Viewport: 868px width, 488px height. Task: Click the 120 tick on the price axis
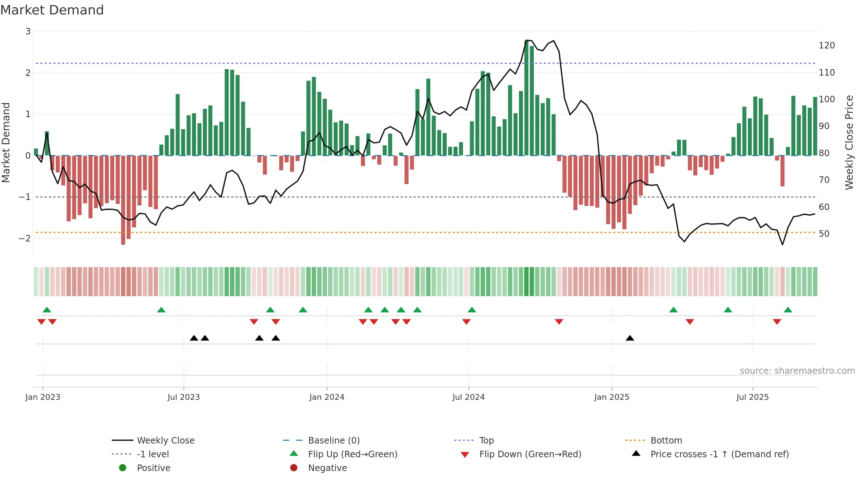pos(827,46)
